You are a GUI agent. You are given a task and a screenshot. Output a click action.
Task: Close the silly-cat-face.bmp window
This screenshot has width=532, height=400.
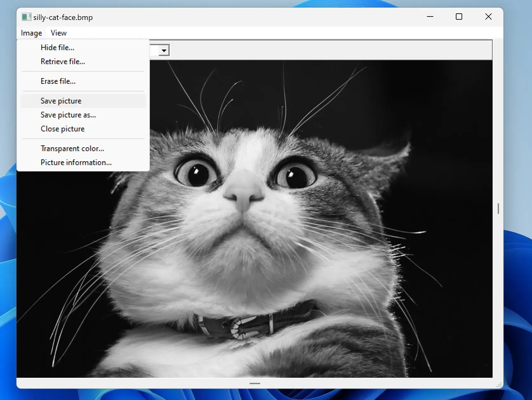tap(489, 17)
